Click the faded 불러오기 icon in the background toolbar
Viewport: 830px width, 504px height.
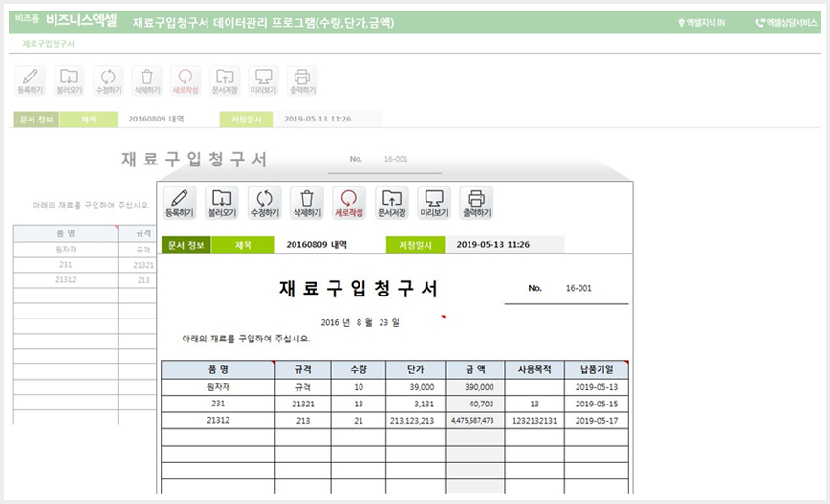pyautogui.click(x=70, y=81)
